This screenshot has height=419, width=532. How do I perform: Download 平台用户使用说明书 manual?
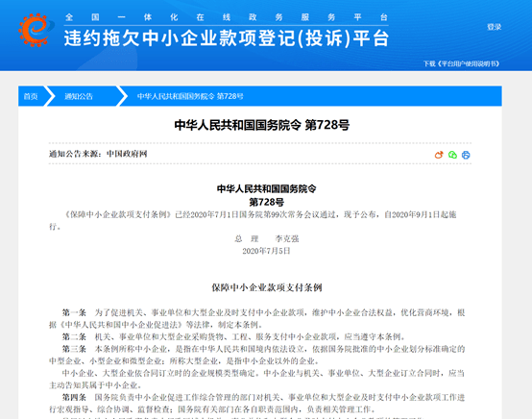coord(461,63)
